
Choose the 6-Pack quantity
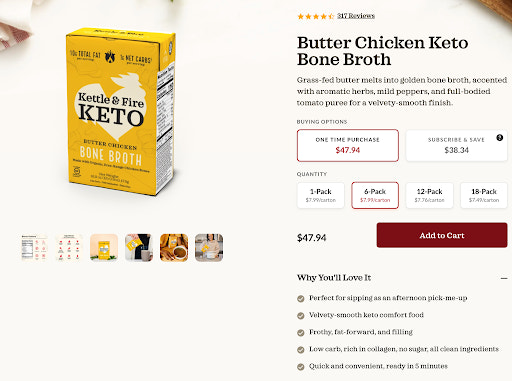point(375,195)
